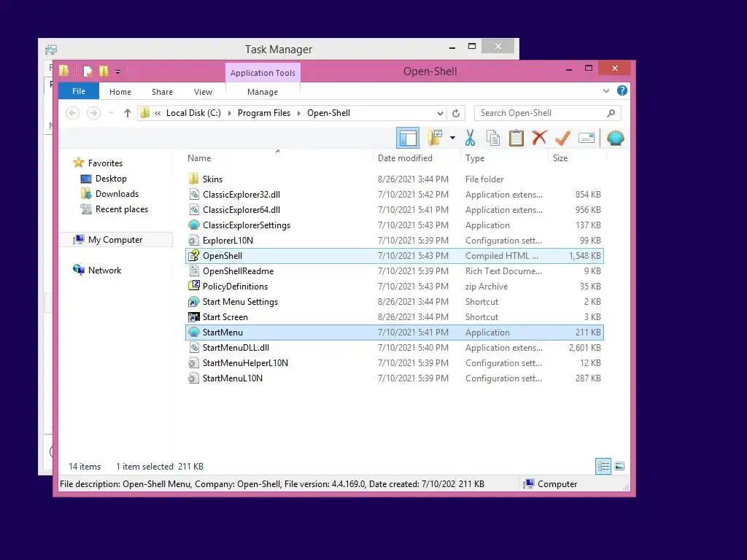This screenshot has height=560, width=747.
Task: Click the Start Screen shortcut icon
Action: tap(193, 316)
